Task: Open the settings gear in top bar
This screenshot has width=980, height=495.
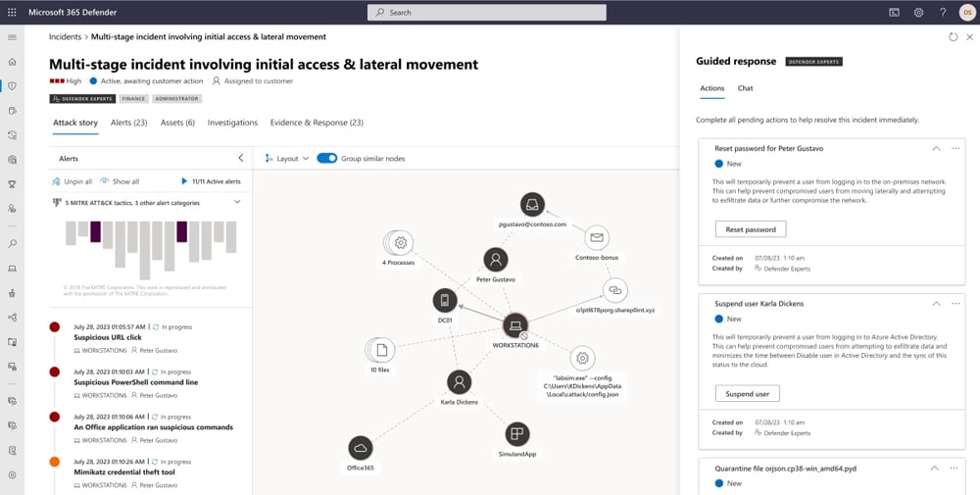Action: 918,13
